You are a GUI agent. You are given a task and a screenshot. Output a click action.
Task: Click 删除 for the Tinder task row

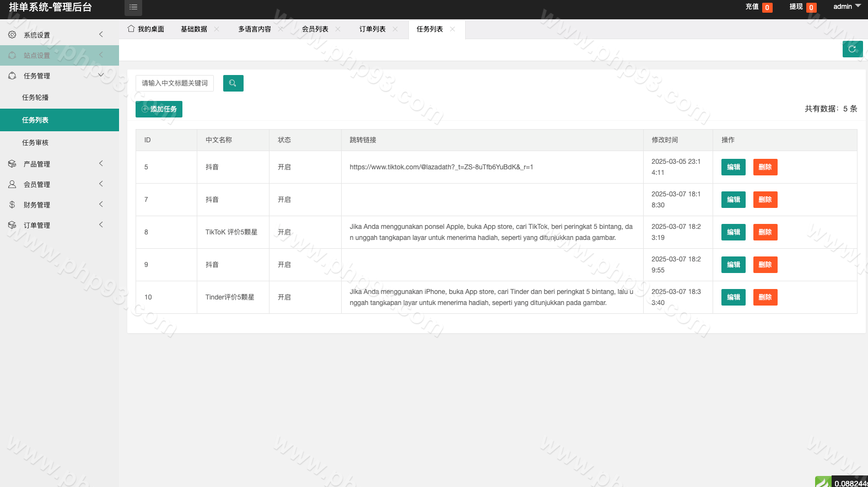765,297
